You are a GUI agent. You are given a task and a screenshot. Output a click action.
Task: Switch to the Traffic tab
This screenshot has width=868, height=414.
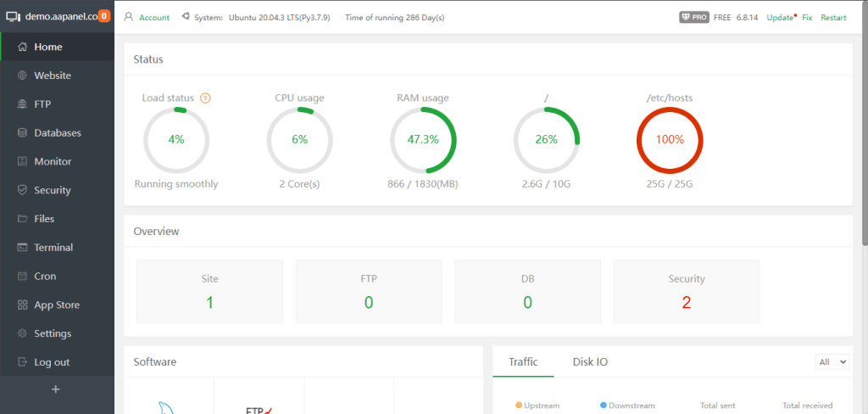point(523,362)
